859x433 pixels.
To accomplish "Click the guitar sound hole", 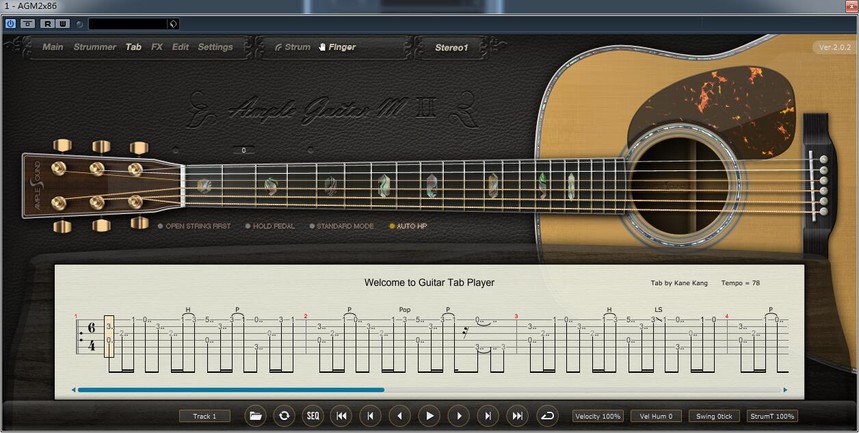I will tap(680, 185).
